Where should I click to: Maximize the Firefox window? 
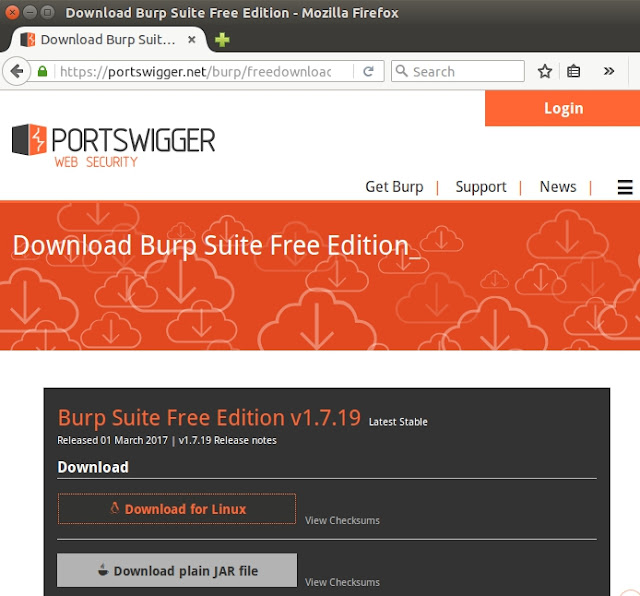coord(48,12)
